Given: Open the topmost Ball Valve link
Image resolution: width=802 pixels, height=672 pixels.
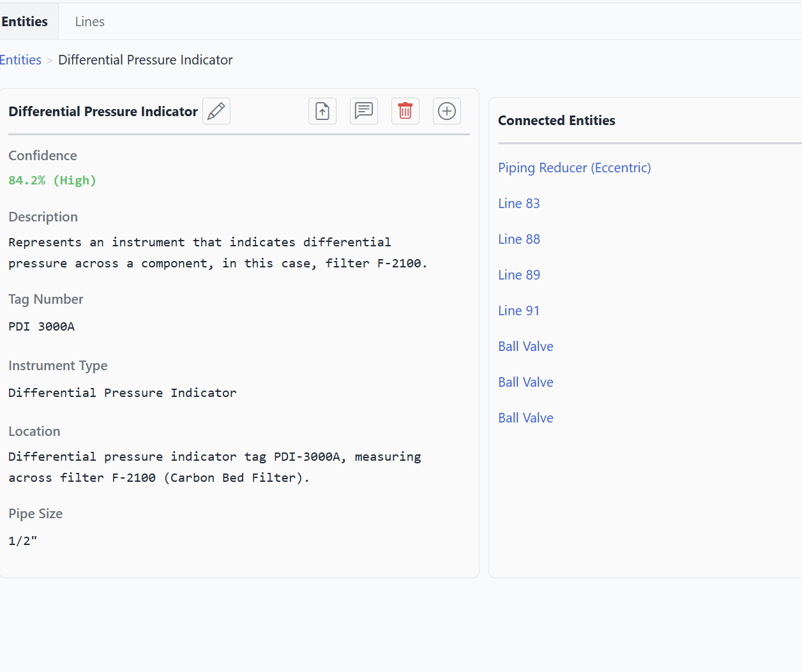Looking at the screenshot, I should pos(526,347).
